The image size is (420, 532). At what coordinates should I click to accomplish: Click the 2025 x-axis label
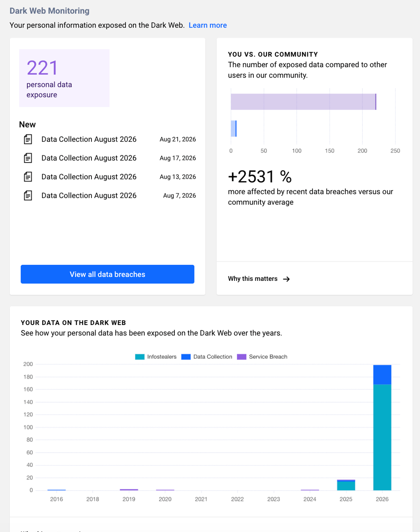coord(346,499)
